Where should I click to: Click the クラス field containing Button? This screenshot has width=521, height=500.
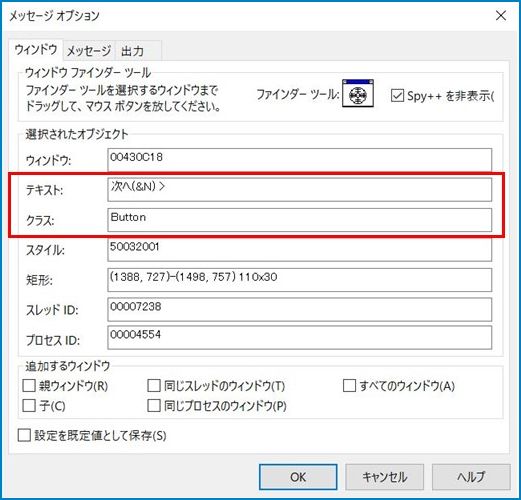(x=299, y=220)
